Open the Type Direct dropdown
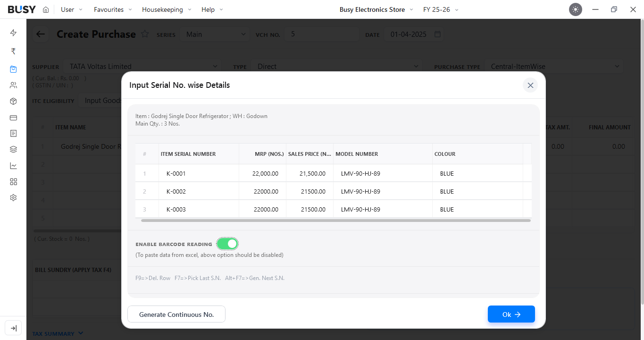The width and height of the screenshot is (644, 340). 337,67
